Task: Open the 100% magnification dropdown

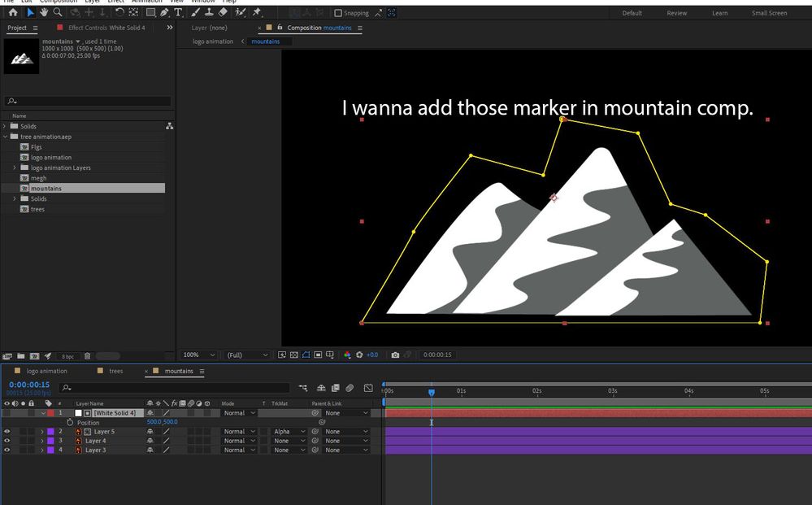Action: (x=199, y=355)
